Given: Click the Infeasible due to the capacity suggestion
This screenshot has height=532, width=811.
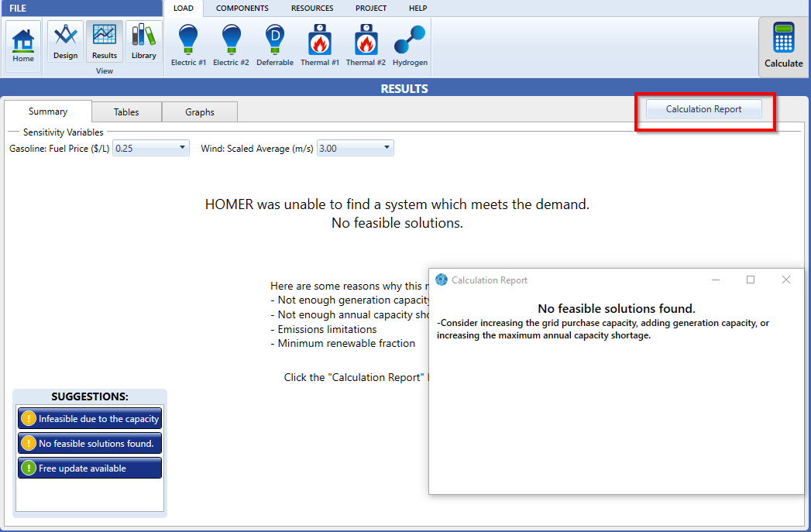Looking at the screenshot, I should (90, 419).
